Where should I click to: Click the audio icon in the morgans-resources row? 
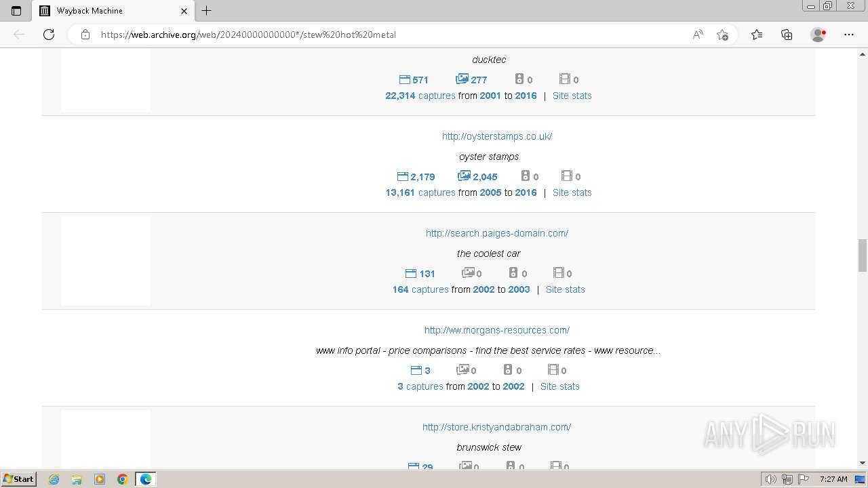(509, 369)
